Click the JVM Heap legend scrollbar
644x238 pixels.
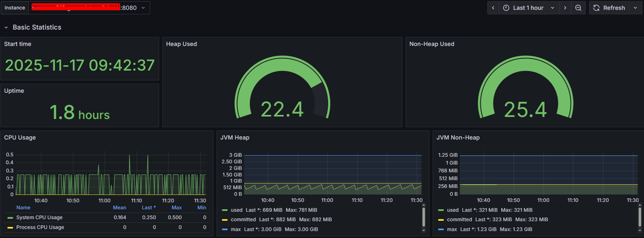click(424, 217)
